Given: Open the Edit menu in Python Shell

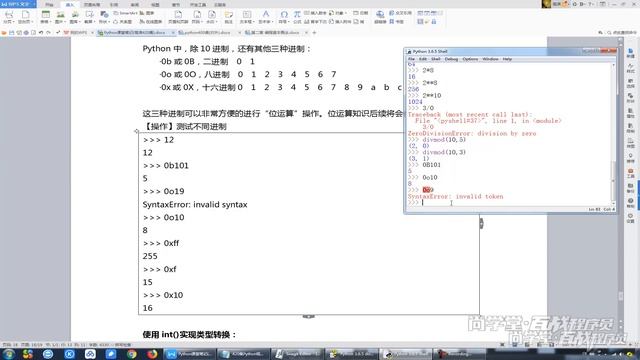Looking at the screenshot, I should point(422,59).
